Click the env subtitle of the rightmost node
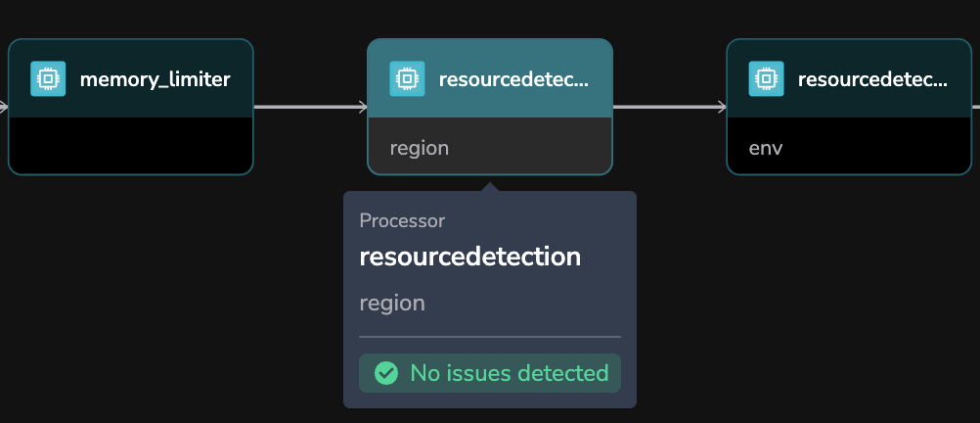Viewport: 980px width, 423px height. (x=765, y=148)
